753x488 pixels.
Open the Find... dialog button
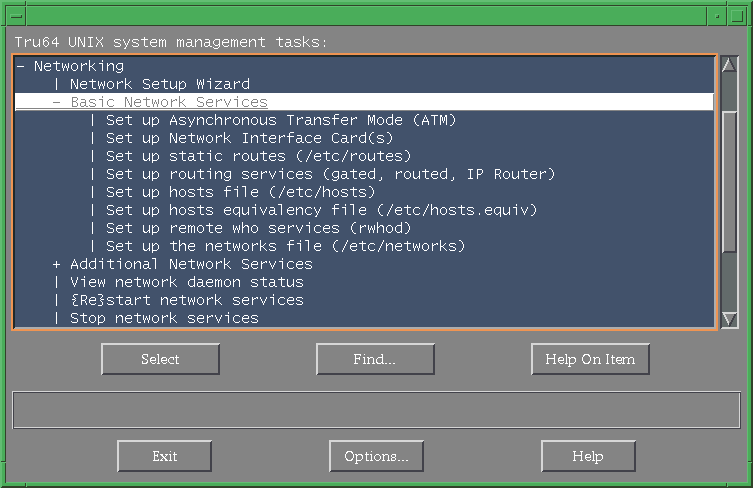[x=374, y=359]
